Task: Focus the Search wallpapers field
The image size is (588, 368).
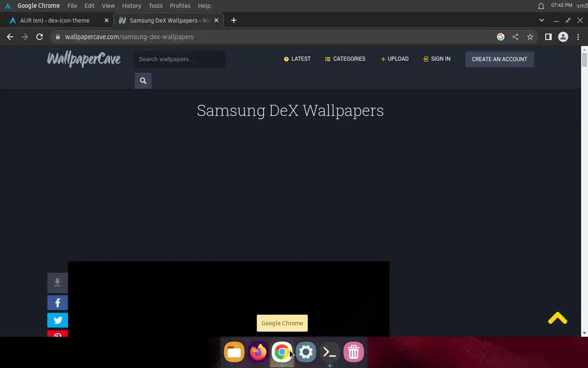Action: pyautogui.click(x=180, y=59)
